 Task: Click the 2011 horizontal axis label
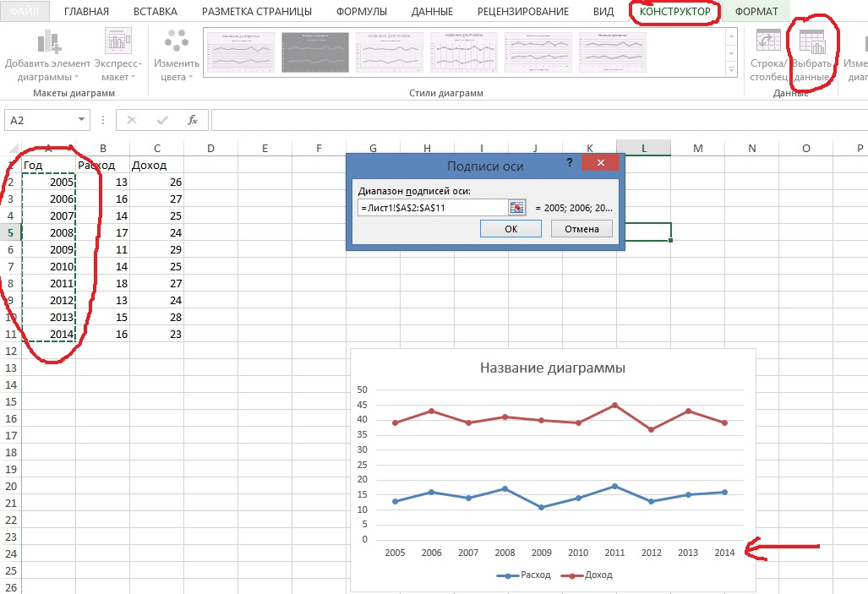point(614,553)
